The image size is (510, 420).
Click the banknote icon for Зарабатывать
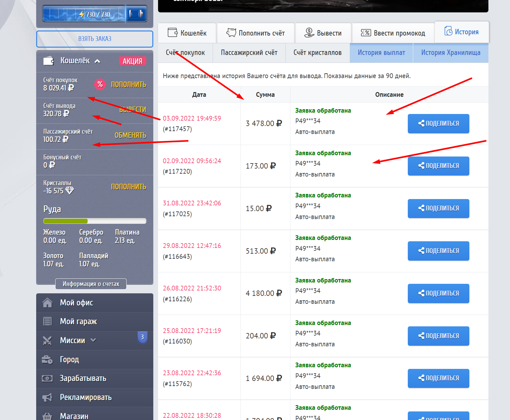coord(47,378)
